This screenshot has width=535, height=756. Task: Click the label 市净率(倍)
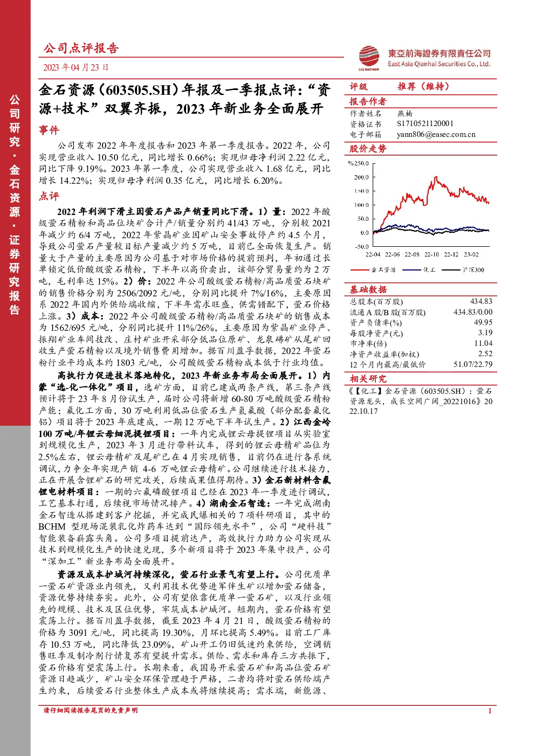click(368, 343)
